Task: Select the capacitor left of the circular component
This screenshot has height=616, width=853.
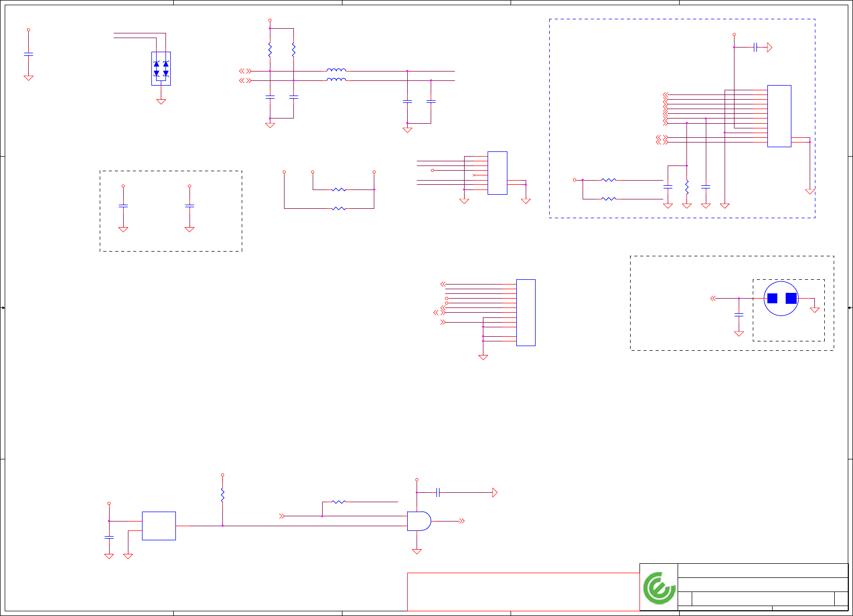Action: point(739,314)
